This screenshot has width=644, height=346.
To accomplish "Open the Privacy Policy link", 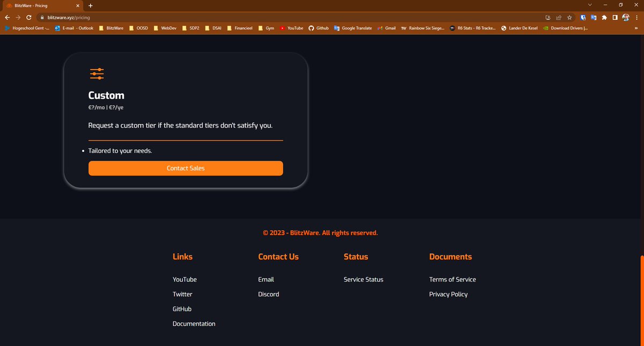I will (448, 294).
